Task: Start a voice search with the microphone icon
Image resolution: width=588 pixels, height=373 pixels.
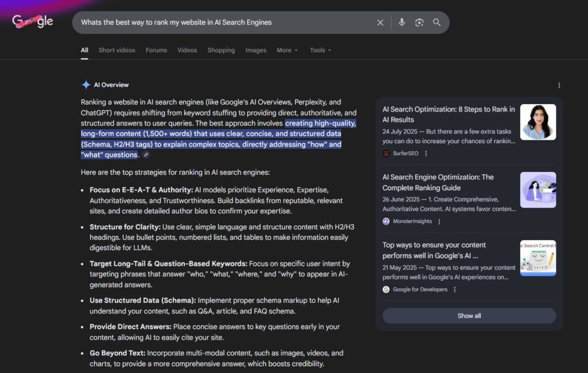Action: pos(401,22)
